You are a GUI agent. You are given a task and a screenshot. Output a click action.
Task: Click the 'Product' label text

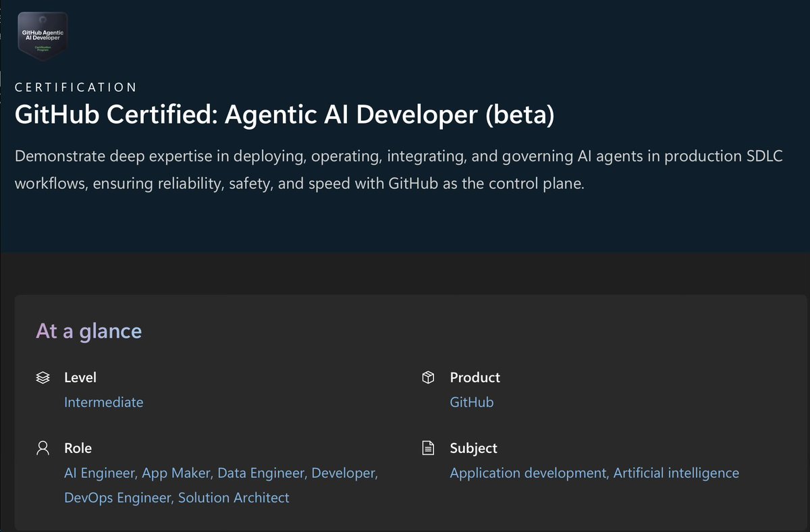(x=475, y=377)
